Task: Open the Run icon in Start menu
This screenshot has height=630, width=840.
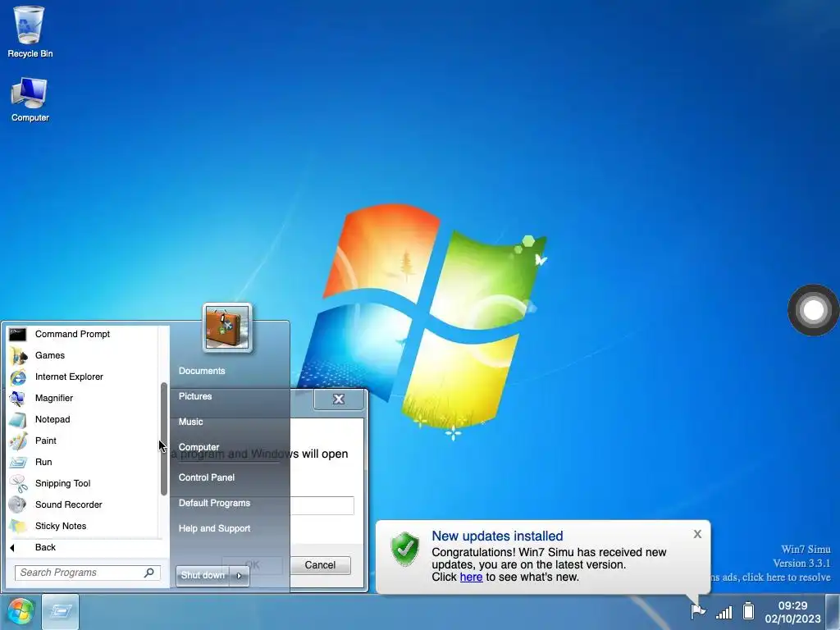Action: (18, 463)
